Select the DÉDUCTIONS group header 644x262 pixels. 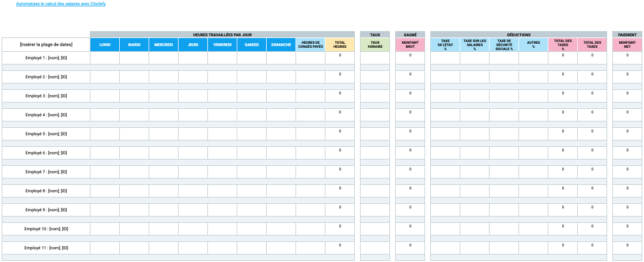click(519, 35)
